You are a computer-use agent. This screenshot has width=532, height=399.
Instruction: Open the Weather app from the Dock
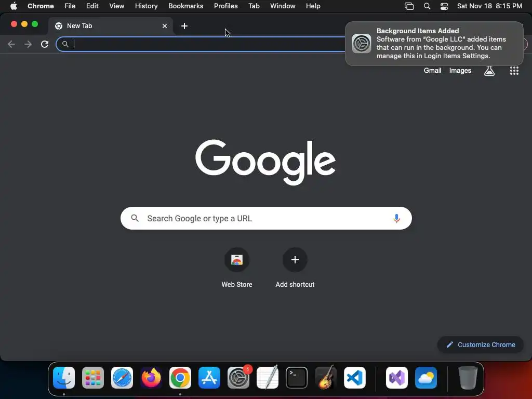click(x=426, y=378)
